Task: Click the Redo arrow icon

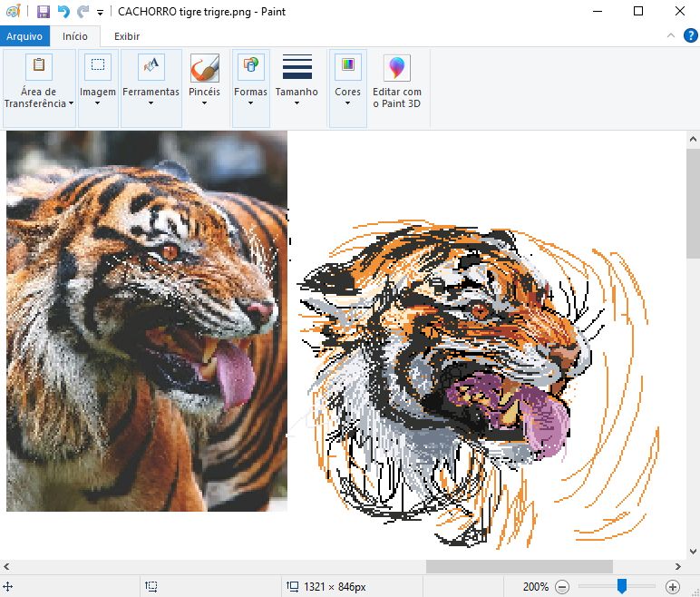Action: (83, 12)
